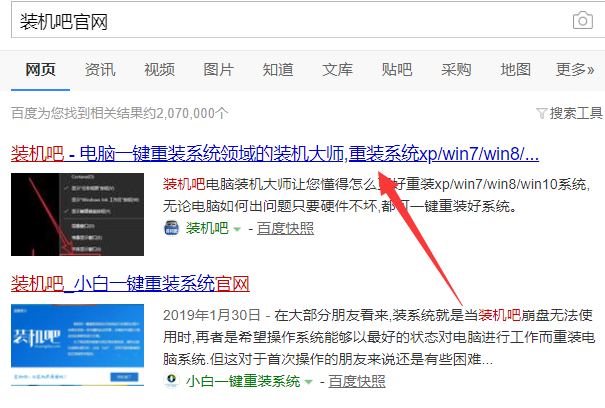This screenshot has width=605, height=408.
Task: Click the snippet line 脑系统.但这对于首次操作的朋友来说
Action: [328, 359]
